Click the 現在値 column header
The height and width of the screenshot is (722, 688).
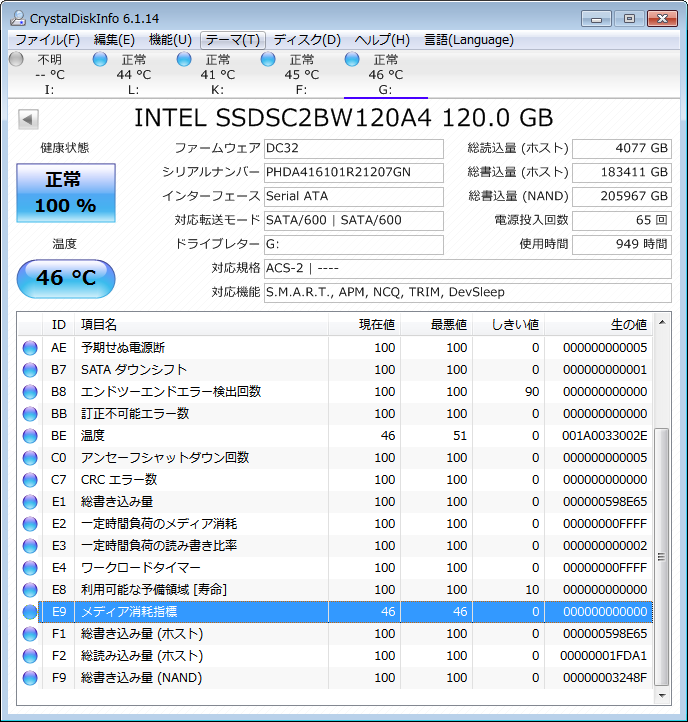point(365,325)
